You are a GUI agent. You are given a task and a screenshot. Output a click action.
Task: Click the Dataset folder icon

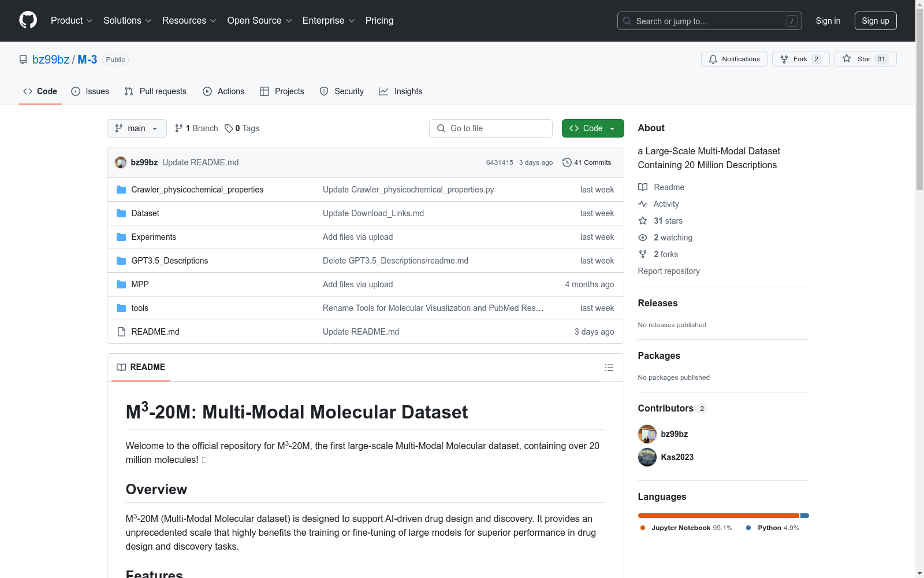coord(121,213)
